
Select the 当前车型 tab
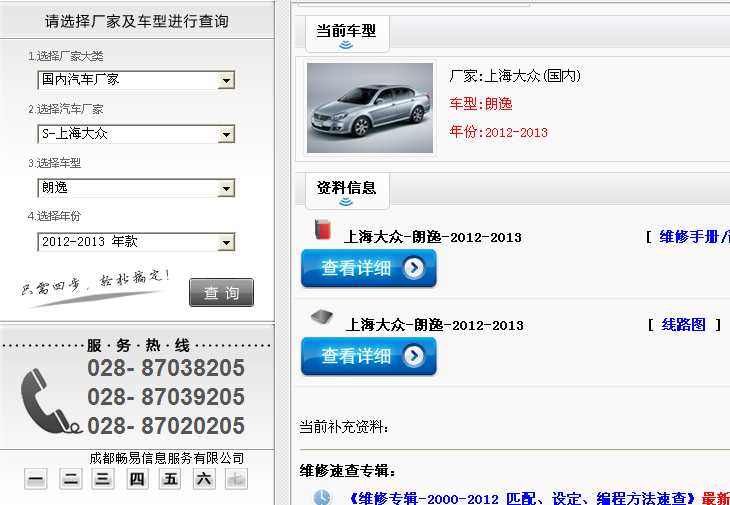pos(347,34)
